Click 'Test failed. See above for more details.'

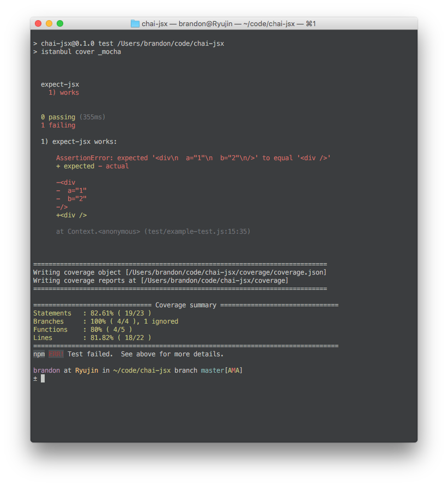pyautogui.click(x=146, y=354)
